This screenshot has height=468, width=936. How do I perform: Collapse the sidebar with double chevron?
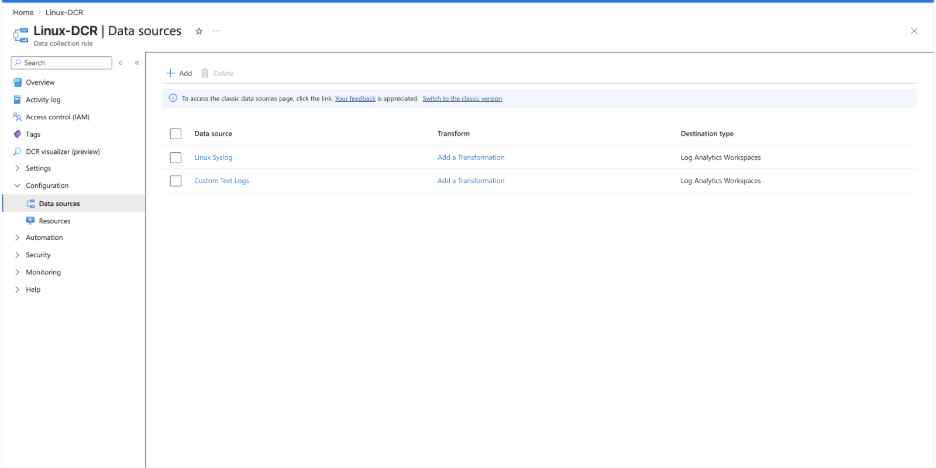point(137,63)
